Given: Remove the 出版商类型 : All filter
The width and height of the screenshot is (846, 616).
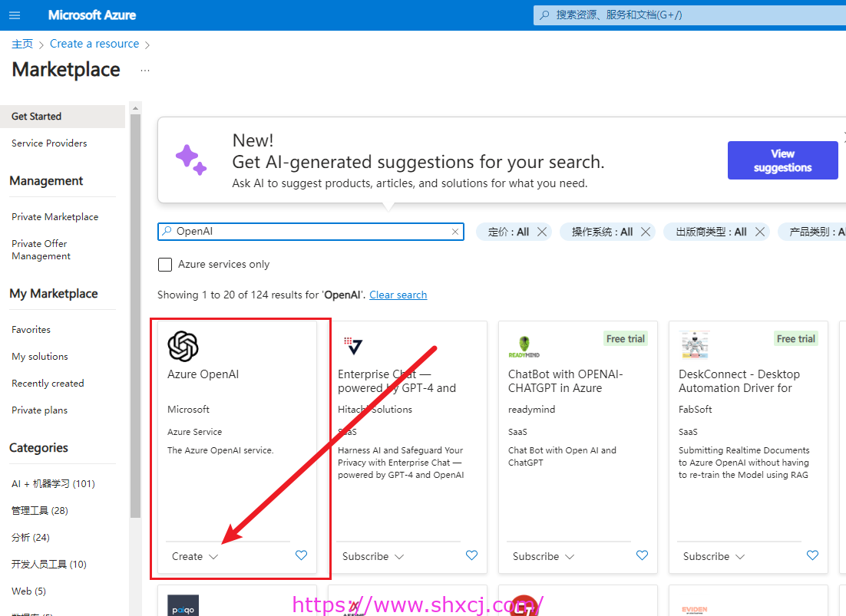Looking at the screenshot, I should (760, 232).
